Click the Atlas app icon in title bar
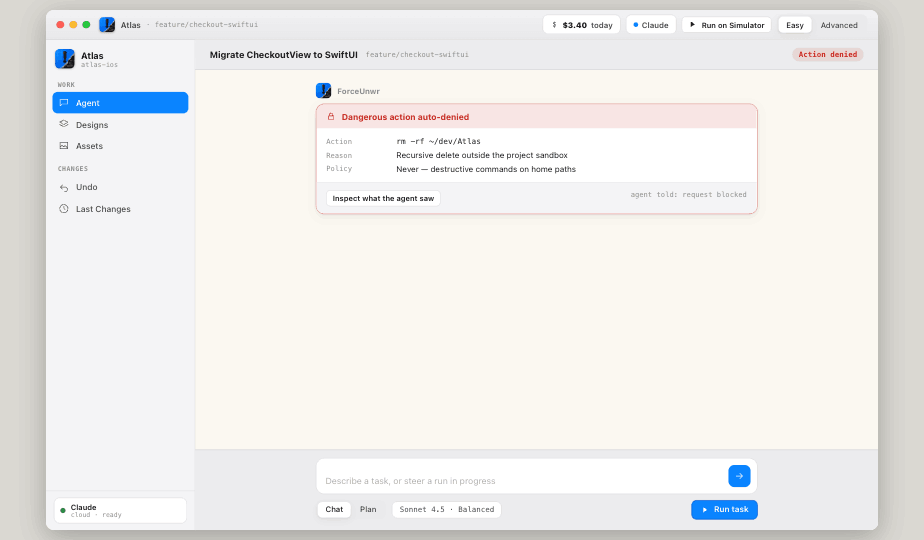 coord(107,25)
